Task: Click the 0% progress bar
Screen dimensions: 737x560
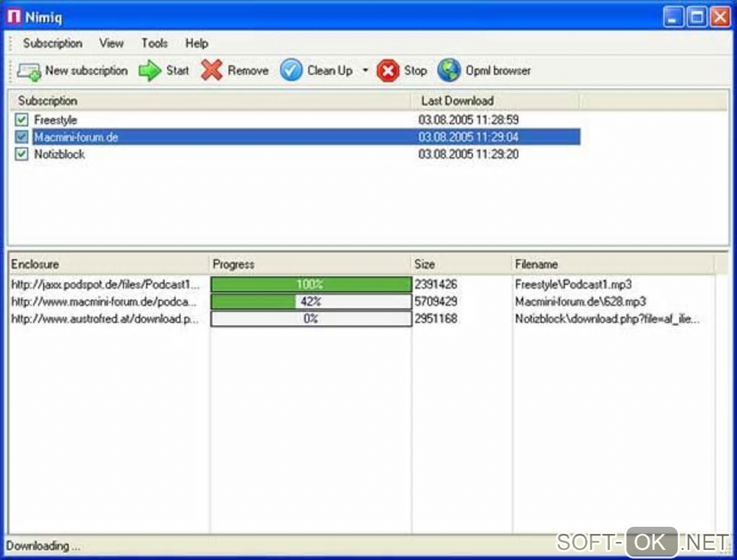Action: coord(311,319)
